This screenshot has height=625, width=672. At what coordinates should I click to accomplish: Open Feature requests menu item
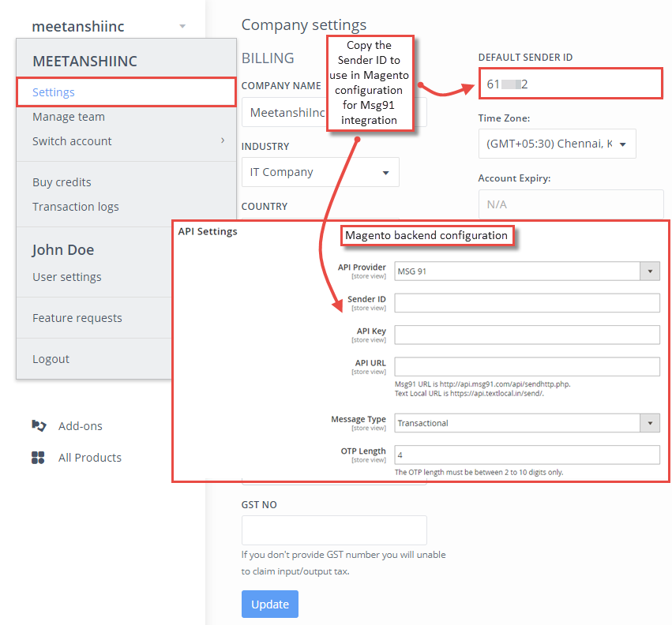tap(77, 318)
